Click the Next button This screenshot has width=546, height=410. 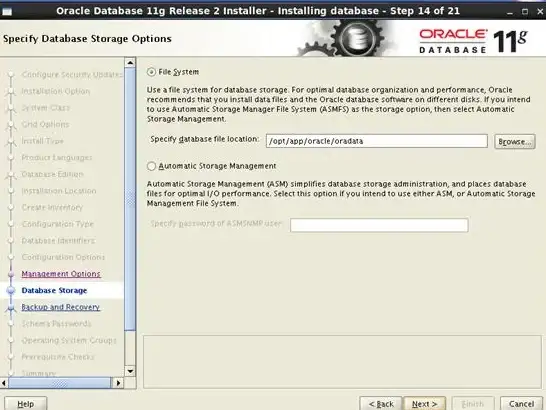pyautogui.click(x=424, y=404)
